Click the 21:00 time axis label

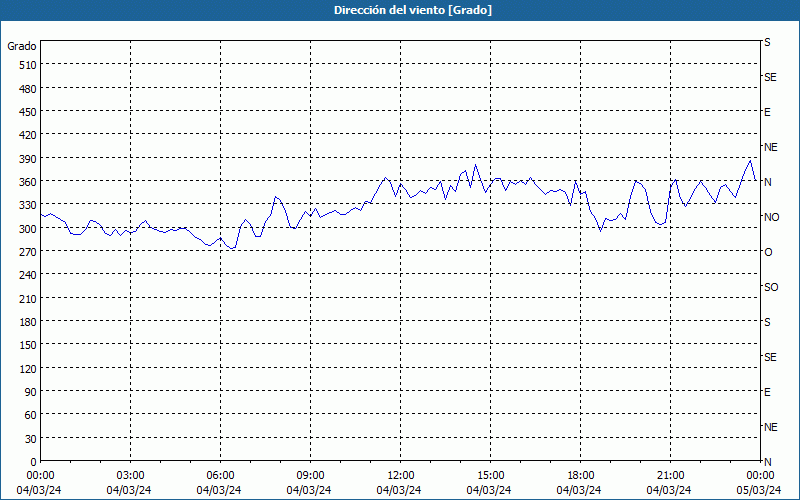(x=670, y=476)
